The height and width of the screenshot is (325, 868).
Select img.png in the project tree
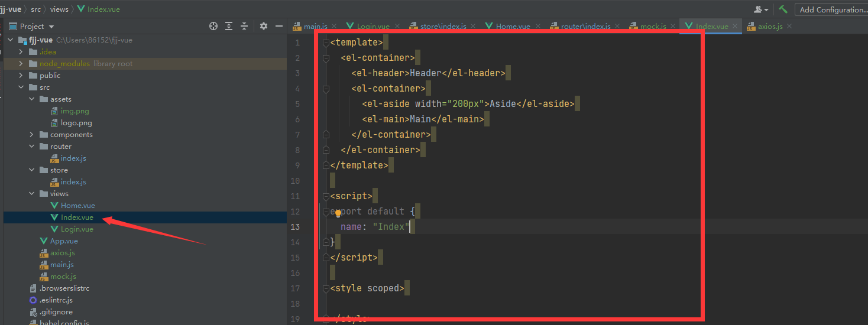[75, 111]
